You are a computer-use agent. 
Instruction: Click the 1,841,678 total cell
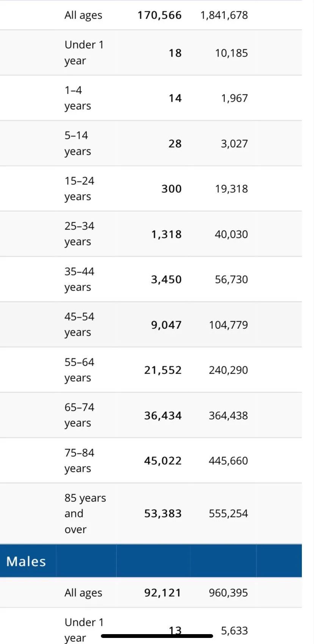click(x=224, y=15)
